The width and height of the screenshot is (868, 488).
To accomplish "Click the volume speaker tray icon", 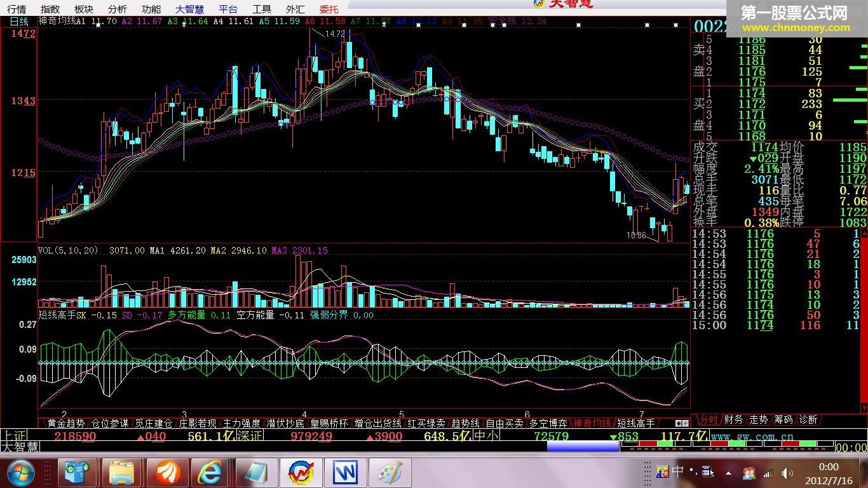I will click(x=787, y=473).
